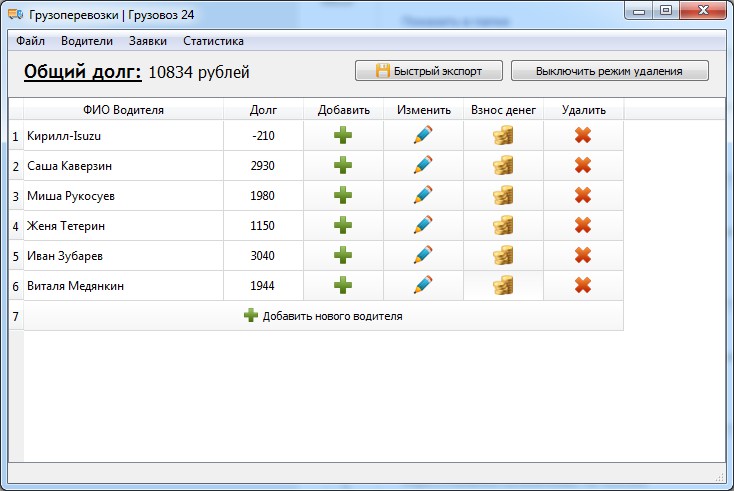Viewport: 734px width, 491px height.
Task: Click the pencil icon for Виталя Медянкин
Action: [x=423, y=285]
